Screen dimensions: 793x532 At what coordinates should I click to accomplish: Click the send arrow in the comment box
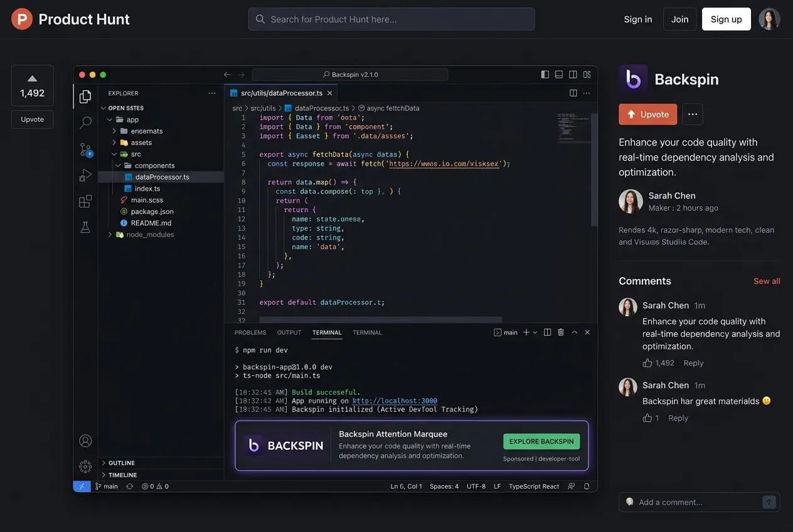pos(769,502)
